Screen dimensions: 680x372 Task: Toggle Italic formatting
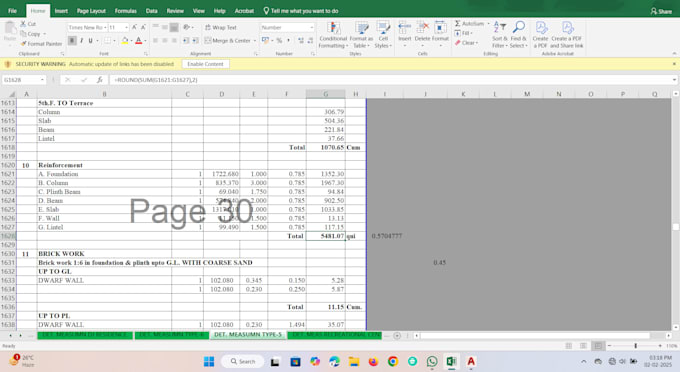pos(81,41)
